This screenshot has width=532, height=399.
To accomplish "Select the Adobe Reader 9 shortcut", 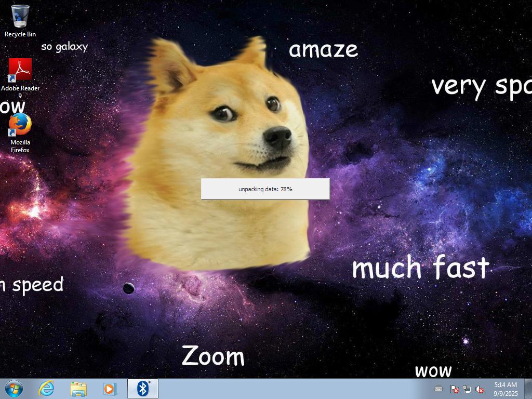I will point(20,78).
